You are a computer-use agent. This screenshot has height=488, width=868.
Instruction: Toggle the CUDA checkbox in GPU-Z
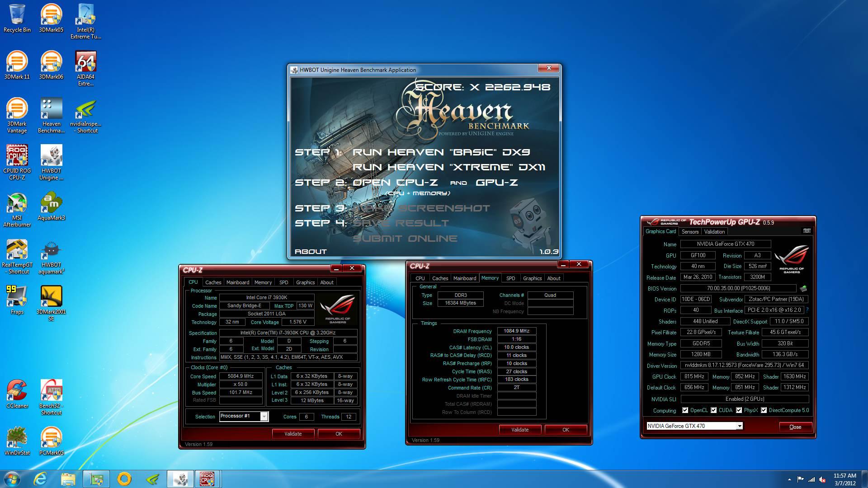tap(713, 410)
